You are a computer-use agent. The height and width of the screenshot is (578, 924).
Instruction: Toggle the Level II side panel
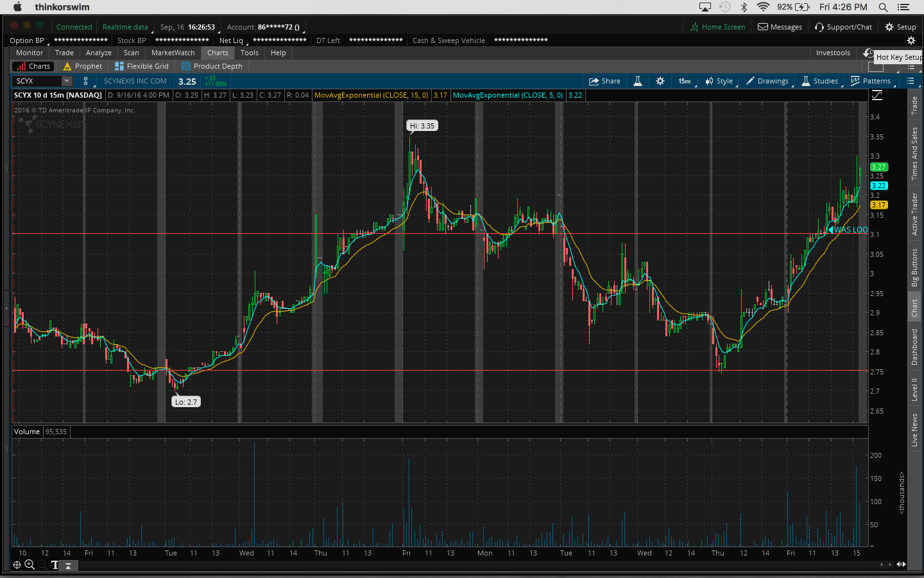click(914, 389)
